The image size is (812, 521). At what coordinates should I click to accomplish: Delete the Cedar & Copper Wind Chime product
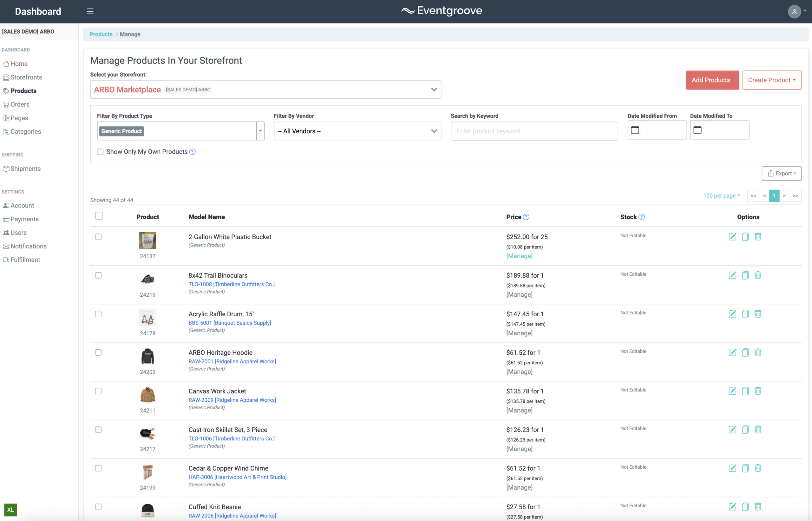(758, 468)
